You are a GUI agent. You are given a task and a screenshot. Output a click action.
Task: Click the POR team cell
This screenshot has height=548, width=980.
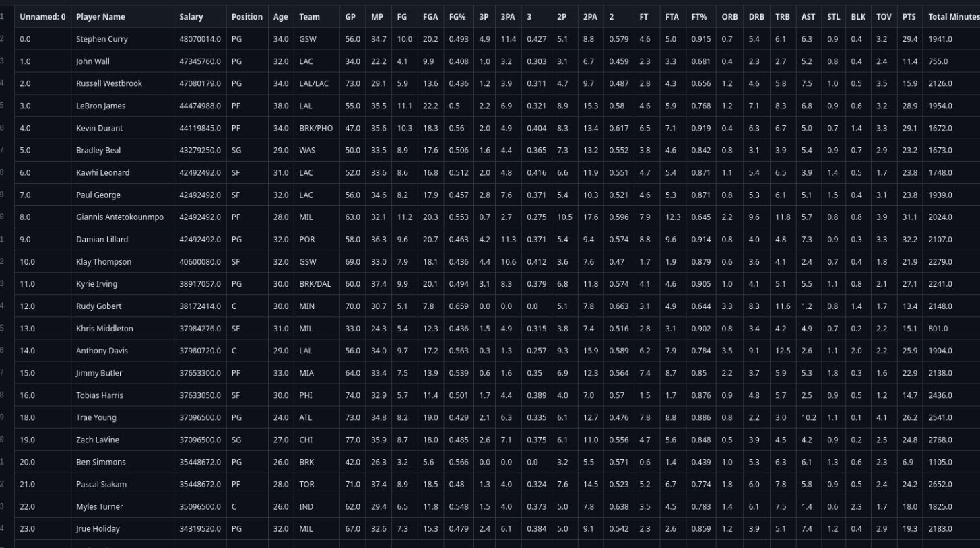(x=317, y=239)
